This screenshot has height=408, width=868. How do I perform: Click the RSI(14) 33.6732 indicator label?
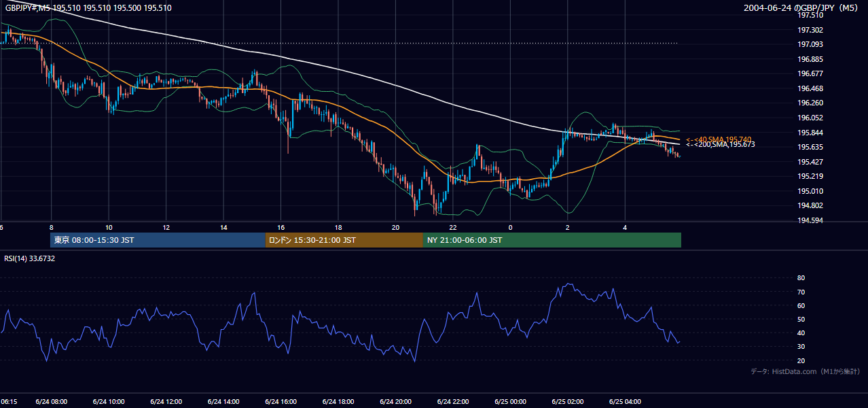[30, 258]
